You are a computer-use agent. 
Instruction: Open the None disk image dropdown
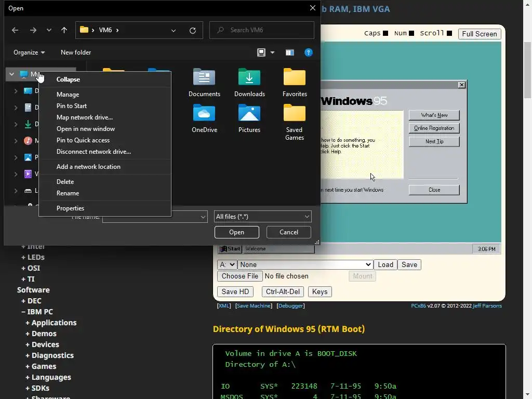point(305,264)
